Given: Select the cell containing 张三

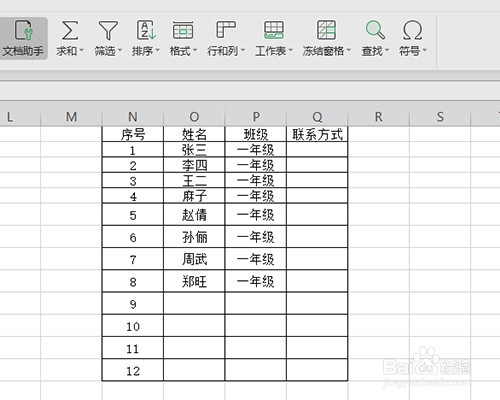Looking at the screenshot, I should click(x=194, y=150).
